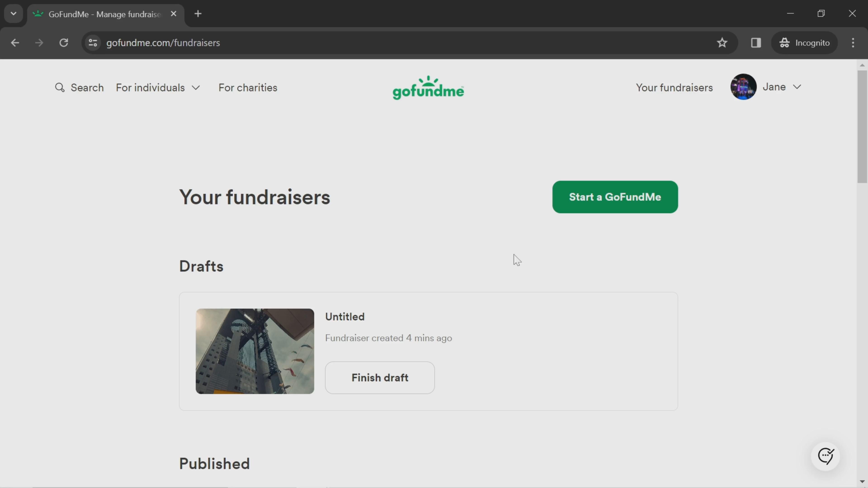
Task: Click the browser sidebar layout icon
Action: (756, 42)
